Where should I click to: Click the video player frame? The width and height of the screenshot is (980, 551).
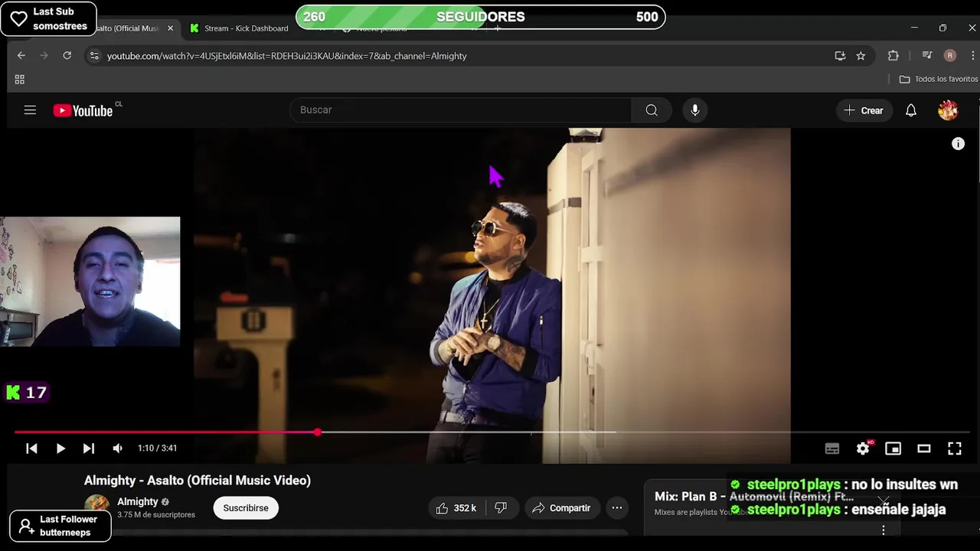[492, 295]
